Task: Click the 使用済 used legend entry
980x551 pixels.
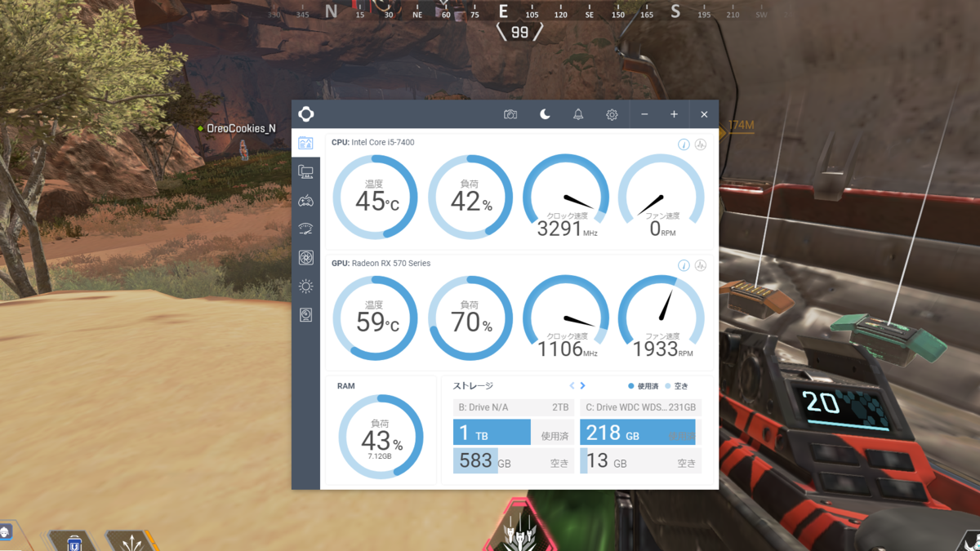Action: pos(644,386)
